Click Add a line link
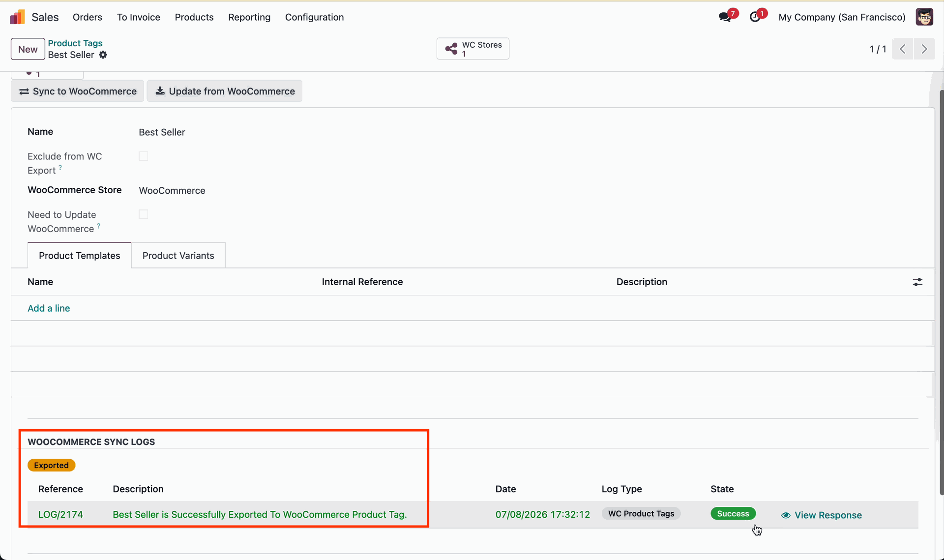 pos(49,308)
